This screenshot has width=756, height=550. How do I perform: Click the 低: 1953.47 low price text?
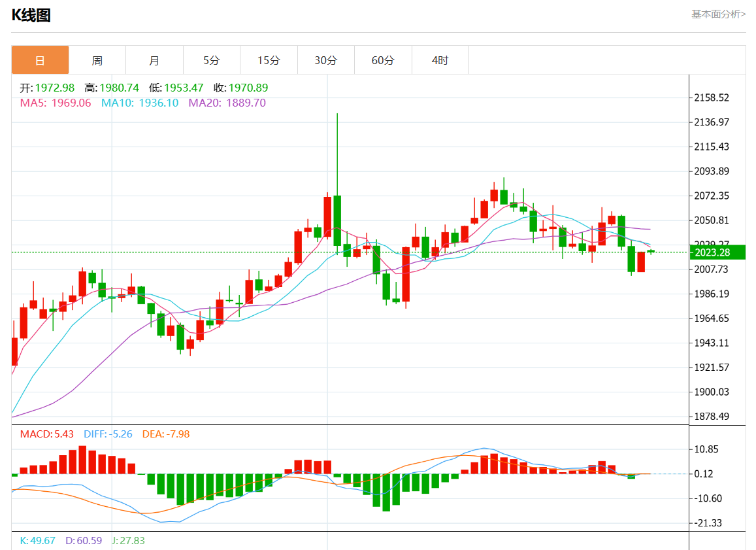(176, 88)
